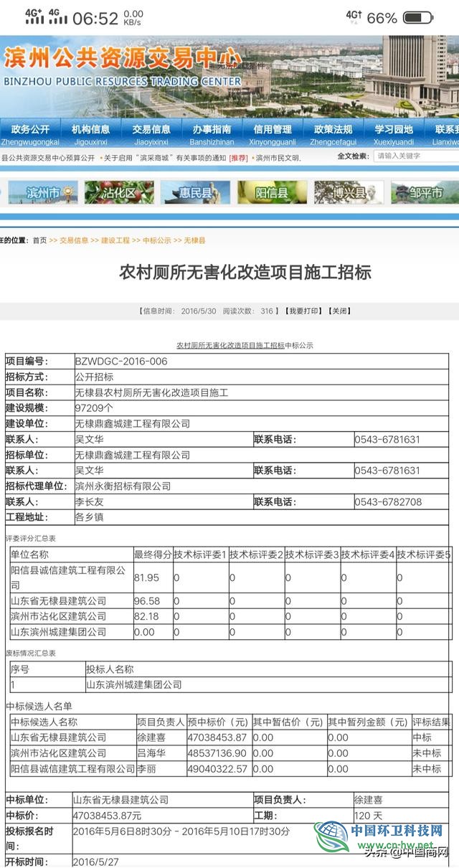Image resolution: width=459 pixels, height=868 pixels.
Task: Select the 沾化区 region banner
Action: point(119,192)
